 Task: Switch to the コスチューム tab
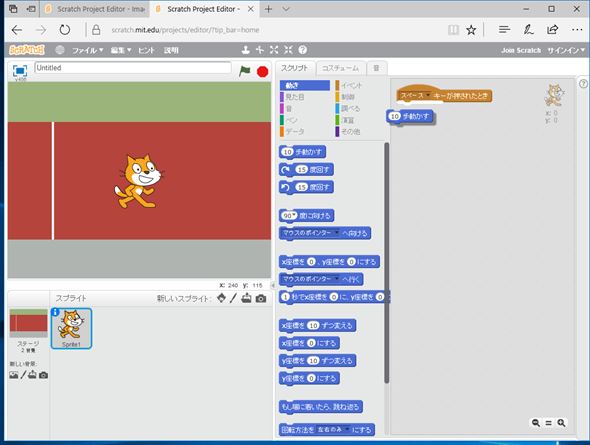click(x=341, y=68)
